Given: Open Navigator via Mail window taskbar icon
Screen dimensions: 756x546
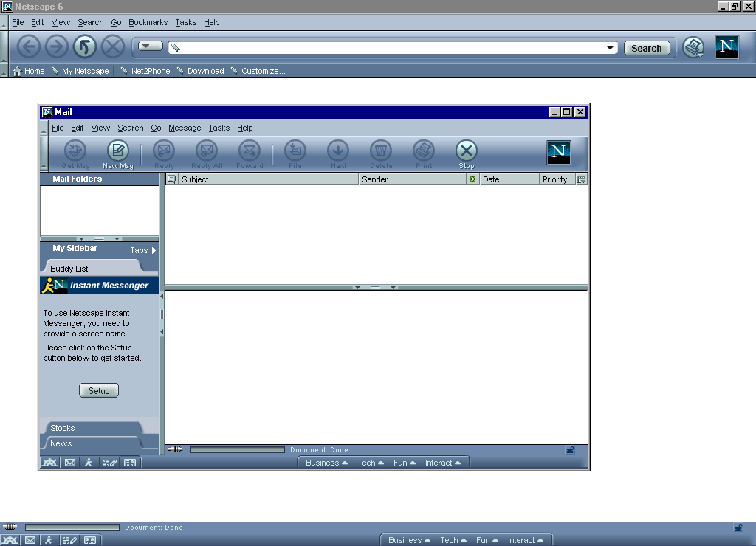Looking at the screenshot, I should (x=49, y=463).
